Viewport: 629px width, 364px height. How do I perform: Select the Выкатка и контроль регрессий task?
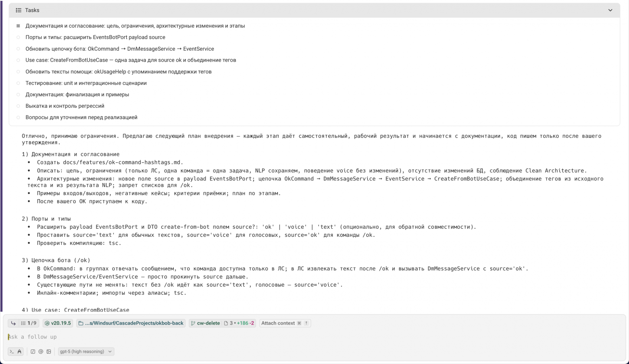coord(65,106)
